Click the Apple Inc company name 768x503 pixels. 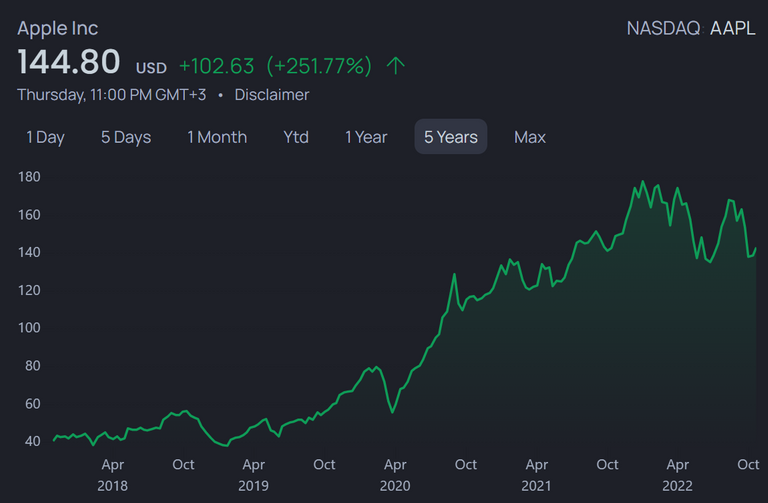tap(58, 28)
